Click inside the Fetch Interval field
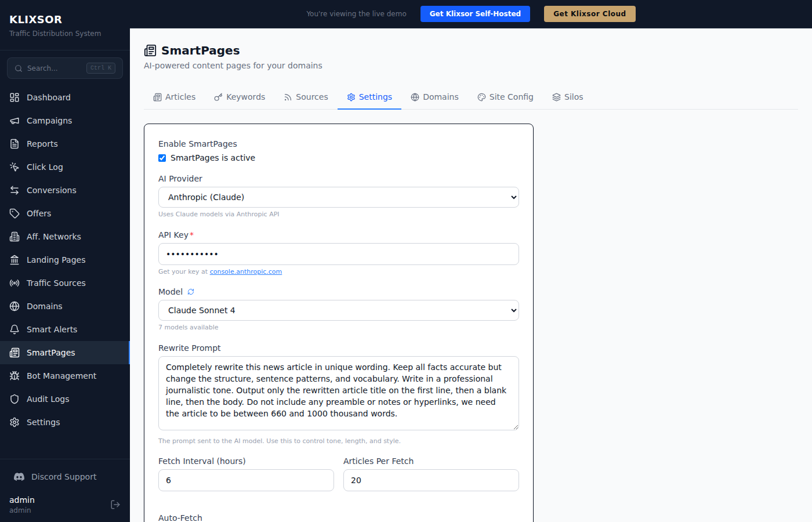Image resolution: width=812 pixels, height=522 pixels. 246,480
